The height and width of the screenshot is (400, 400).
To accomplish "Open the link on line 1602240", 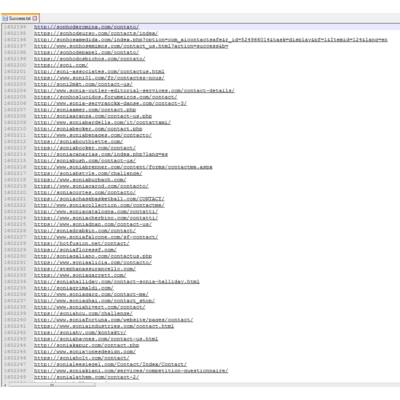I will coord(113,320).
